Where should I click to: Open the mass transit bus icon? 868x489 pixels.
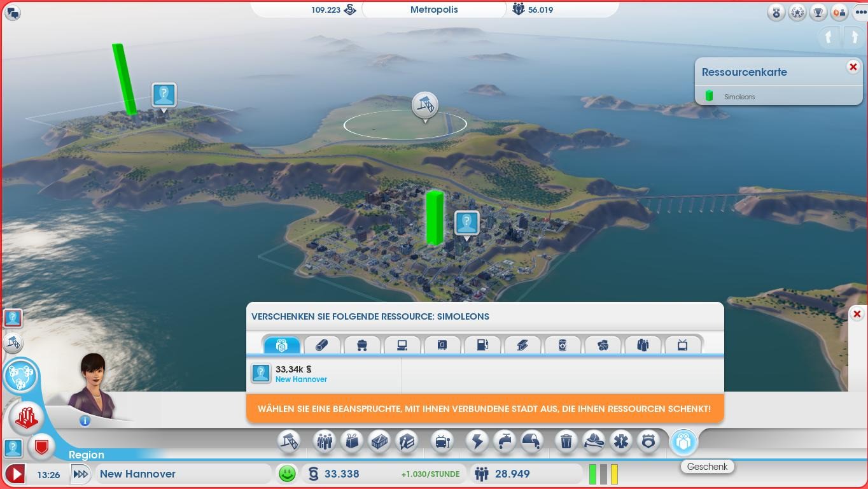coord(442,441)
